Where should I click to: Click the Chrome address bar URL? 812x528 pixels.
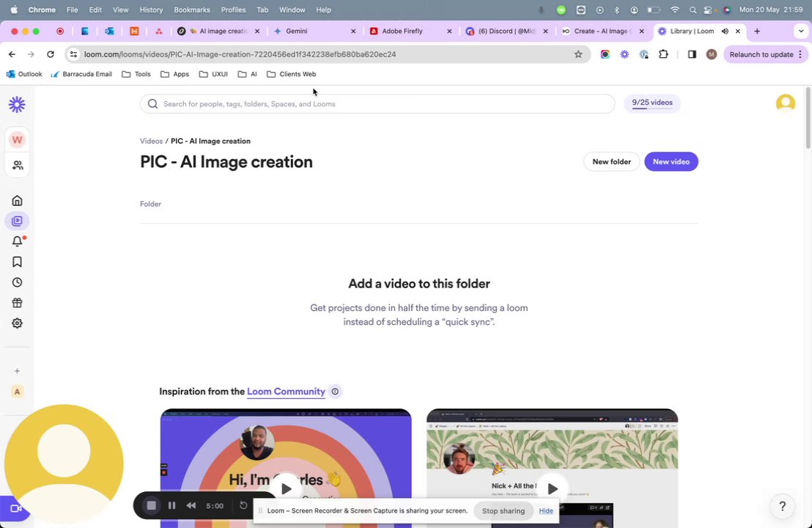pyautogui.click(x=240, y=54)
